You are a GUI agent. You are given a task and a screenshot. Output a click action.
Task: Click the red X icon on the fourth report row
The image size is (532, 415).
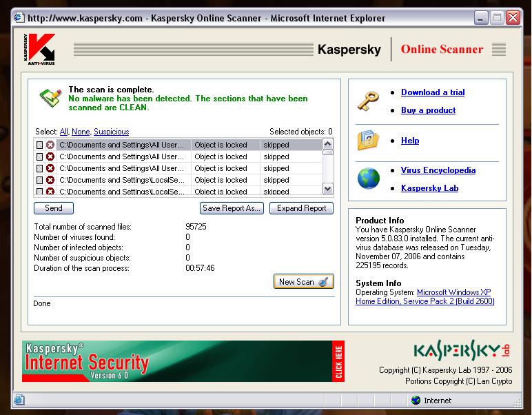pos(50,180)
